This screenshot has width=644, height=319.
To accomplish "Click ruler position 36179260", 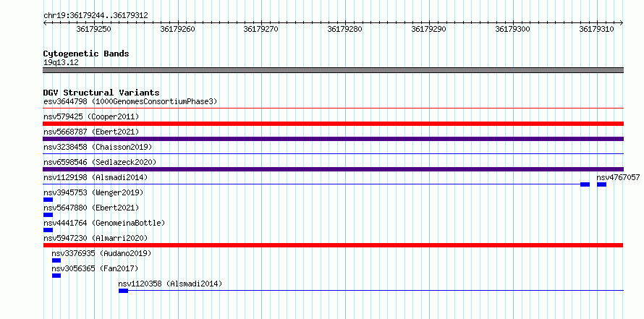I will pos(178,29).
